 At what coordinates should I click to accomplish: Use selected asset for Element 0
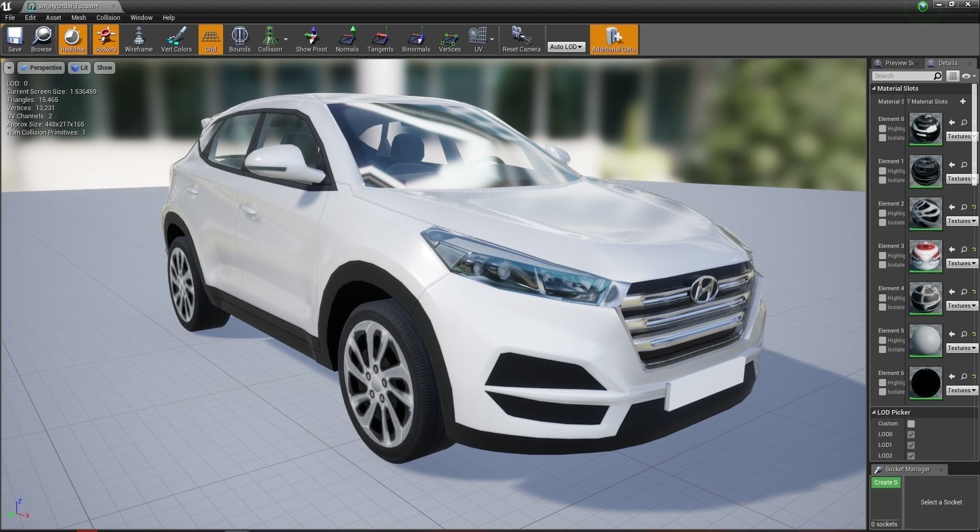tap(951, 122)
